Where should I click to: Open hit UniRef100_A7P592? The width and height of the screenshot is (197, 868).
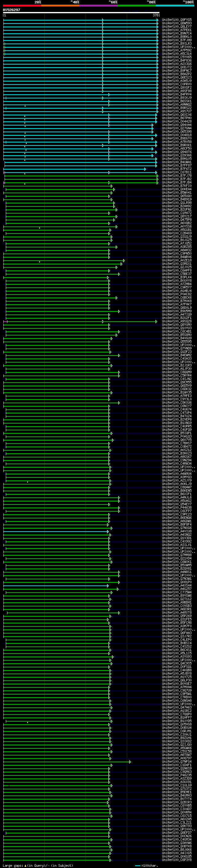click(176, 50)
